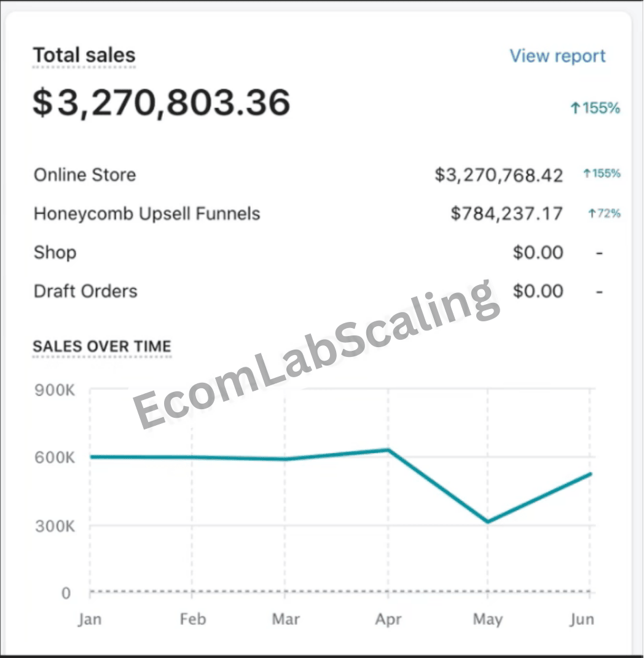Click the dotted zero baseline on chart
Viewport: 644px width, 658px height.
coord(338,592)
